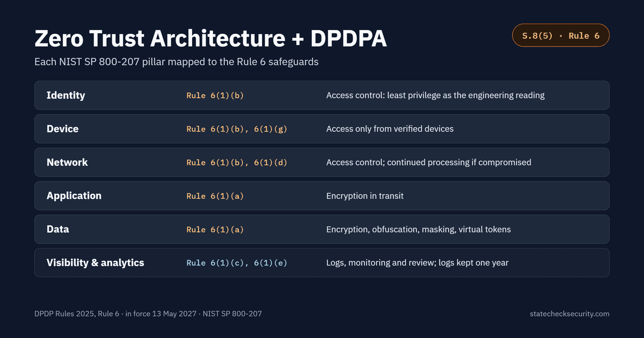The height and width of the screenshot is (338, 644).
Task: Click the DPDP Rules 2025 footer note
Action: pos(148,313)
